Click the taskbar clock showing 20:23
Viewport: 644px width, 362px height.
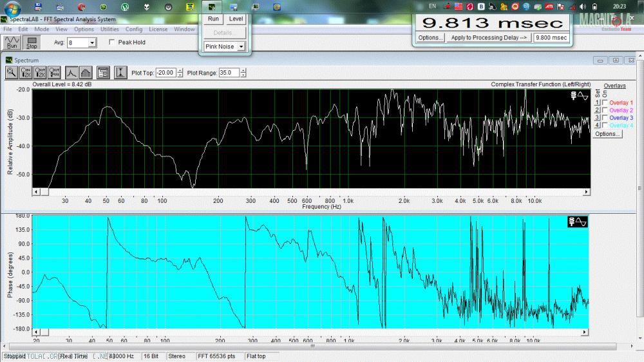coord(620,6)
